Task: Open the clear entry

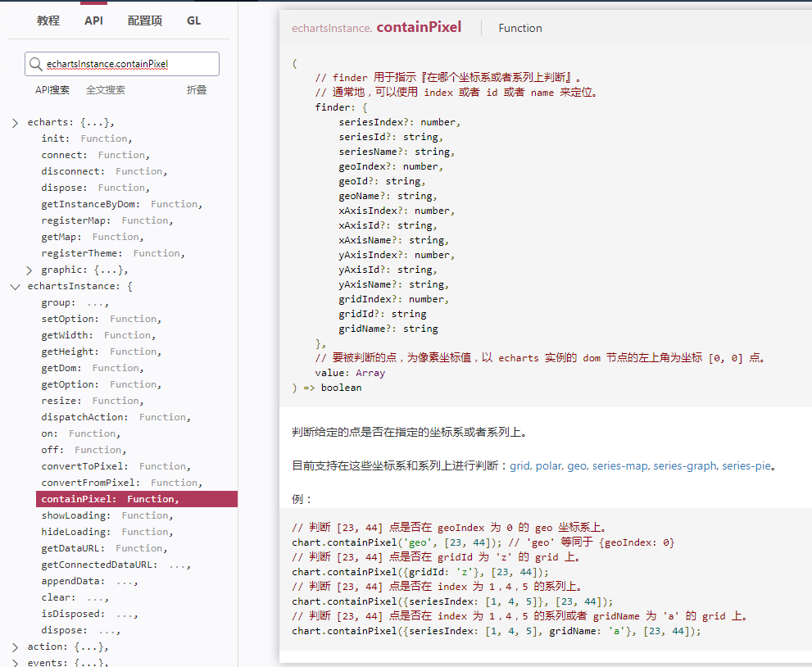Action: (75, 597)
